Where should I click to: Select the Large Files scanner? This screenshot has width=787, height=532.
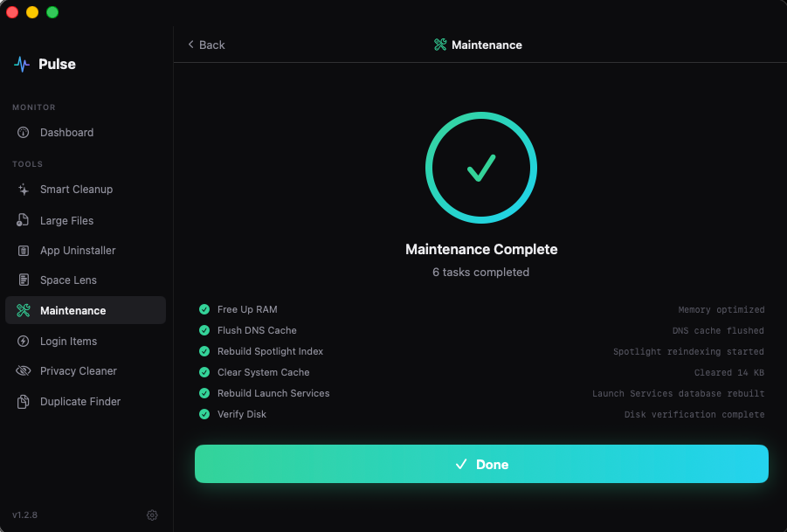pyautogui.click(x=66, y=220)
